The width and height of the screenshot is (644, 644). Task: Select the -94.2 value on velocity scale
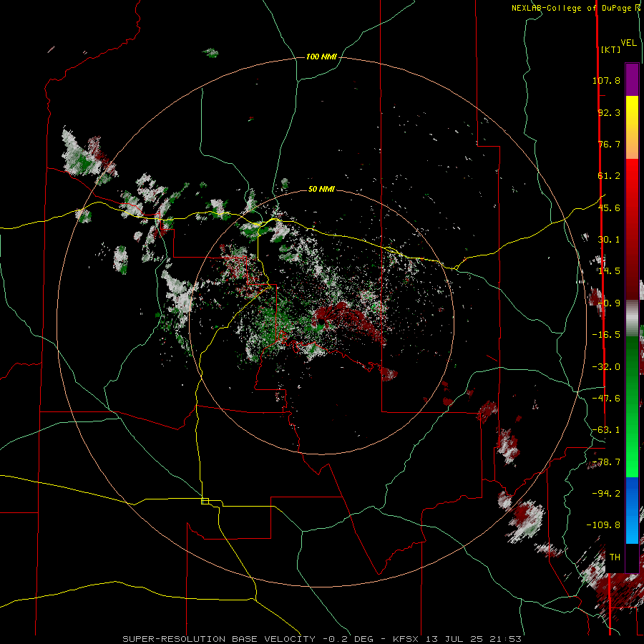point(606,493)
